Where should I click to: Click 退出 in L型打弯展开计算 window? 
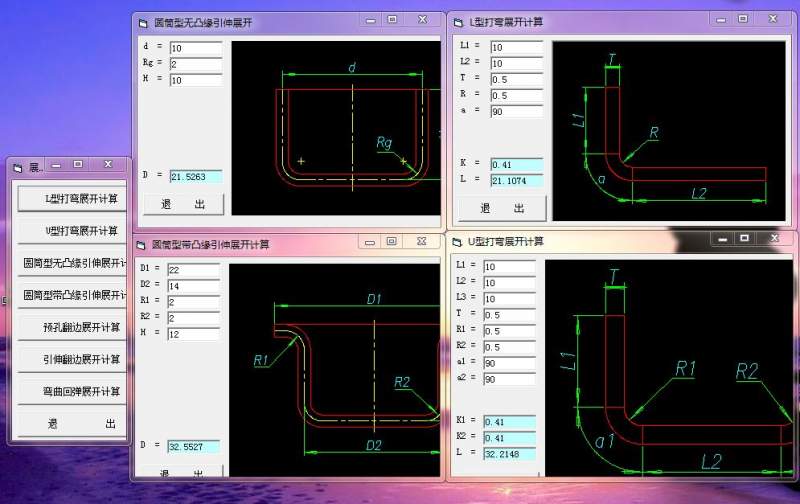click(x=502, y=208)
